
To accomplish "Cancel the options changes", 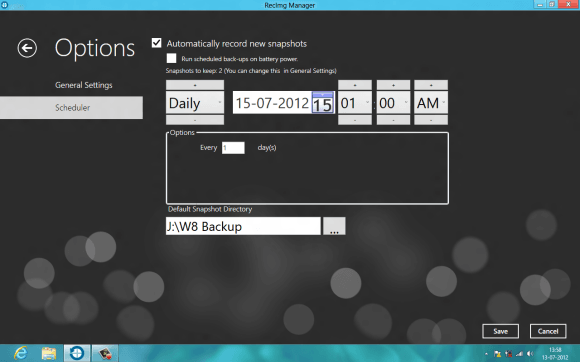I will click(548, 331).
